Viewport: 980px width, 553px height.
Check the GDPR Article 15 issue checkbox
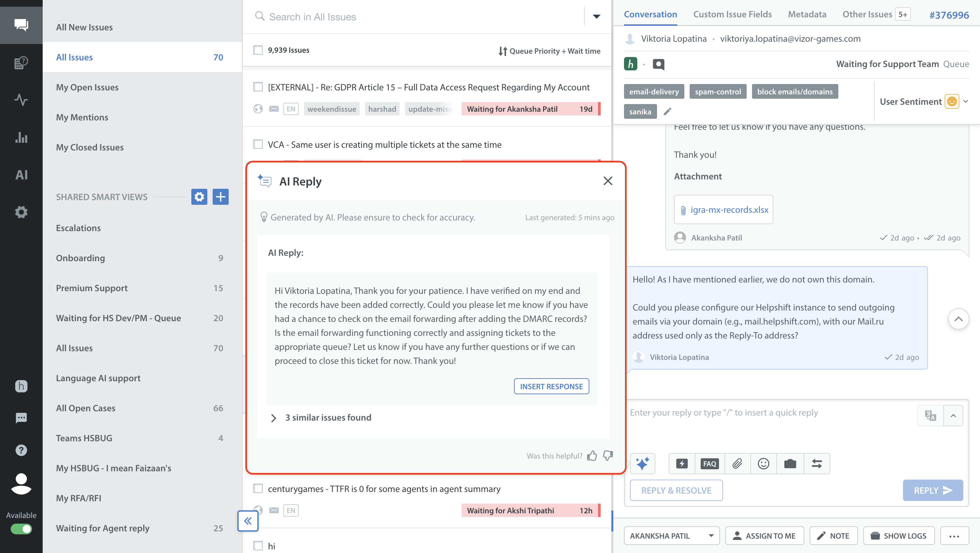tap(258, 87)
